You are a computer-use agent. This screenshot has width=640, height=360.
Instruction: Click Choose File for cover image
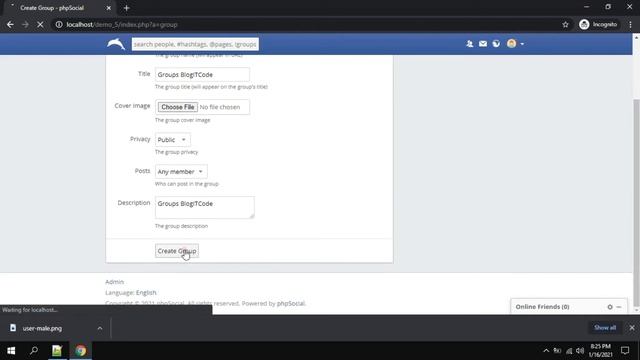coord(178,107)
